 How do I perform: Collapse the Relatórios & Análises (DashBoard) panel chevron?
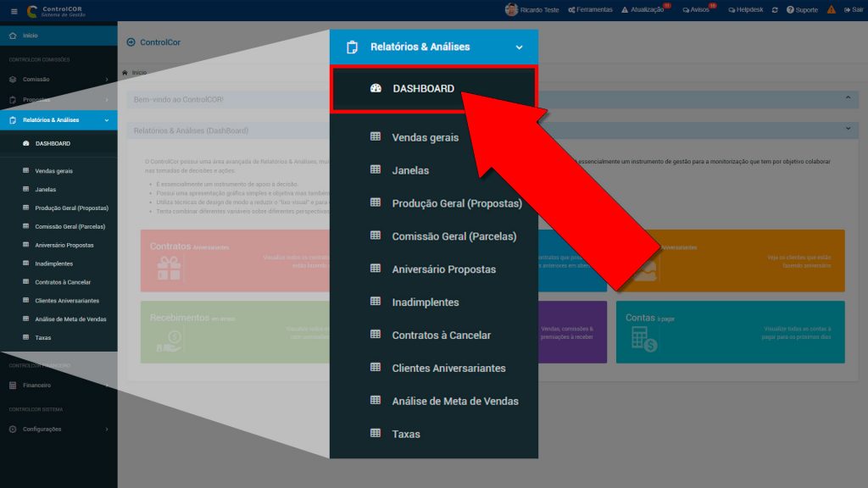click(848, 129)
